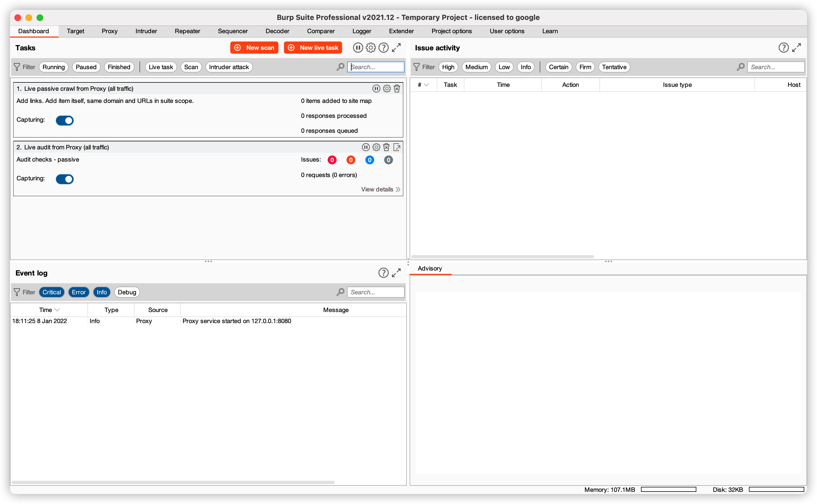Turn off Capturing for Live audit task
817x504 pixels.
tap(65, 179)
